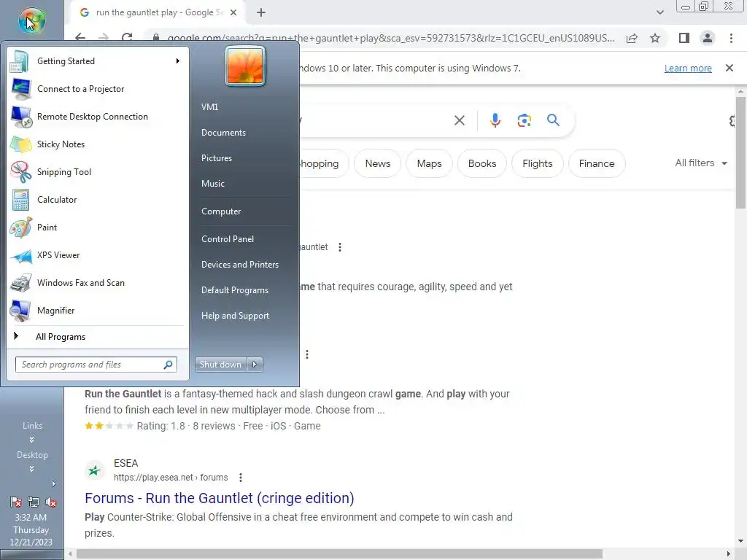Screen dimensions: 747x560
Task: Open Windows Fax and Scan
Action: click(98, 282)
